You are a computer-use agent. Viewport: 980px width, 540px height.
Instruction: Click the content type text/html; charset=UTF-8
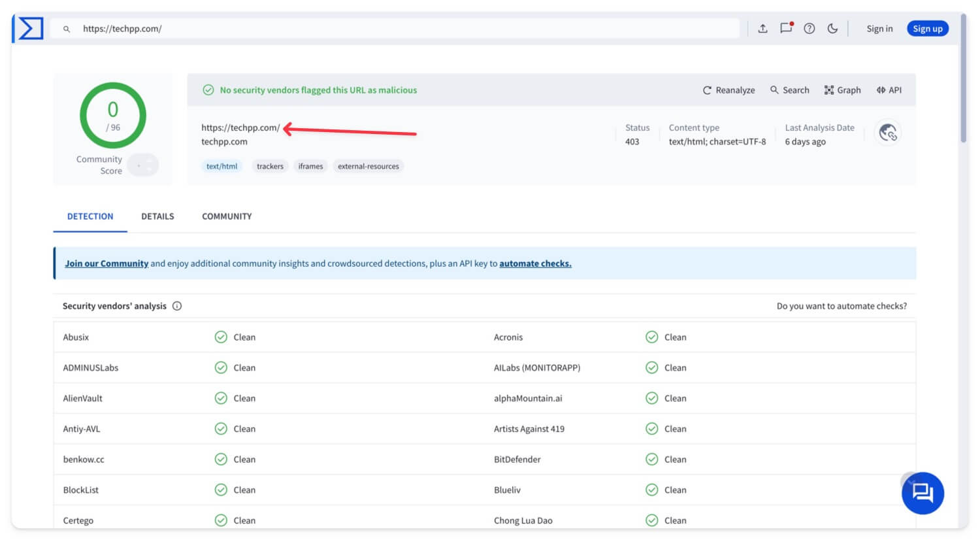coord(717,142)
